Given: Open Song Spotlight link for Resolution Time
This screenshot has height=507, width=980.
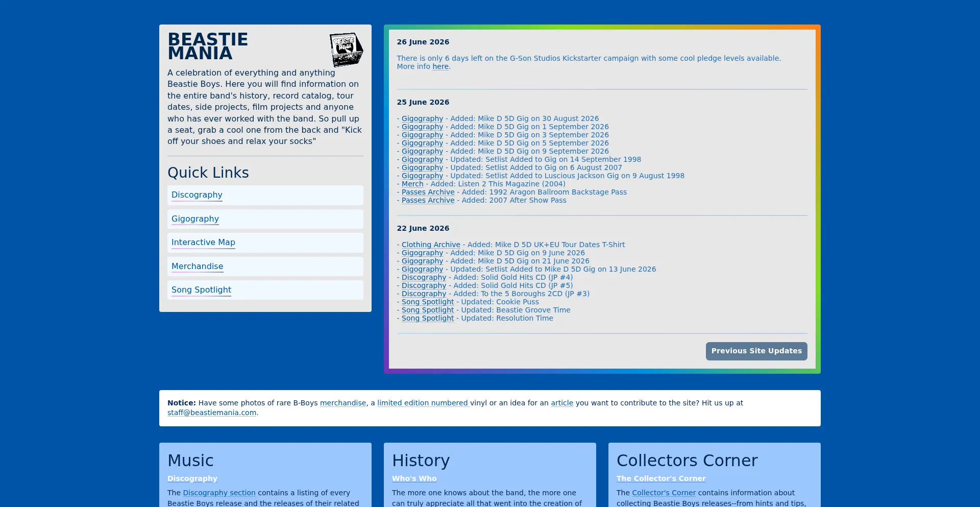Looking at the screenshot, I should click(428, 319).
